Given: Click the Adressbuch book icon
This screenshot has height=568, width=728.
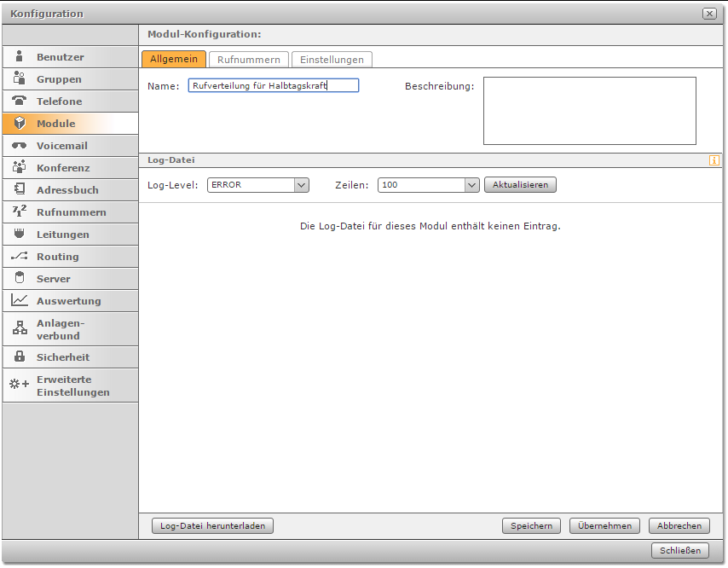Looking at the screenshot, I should (20, 190).
